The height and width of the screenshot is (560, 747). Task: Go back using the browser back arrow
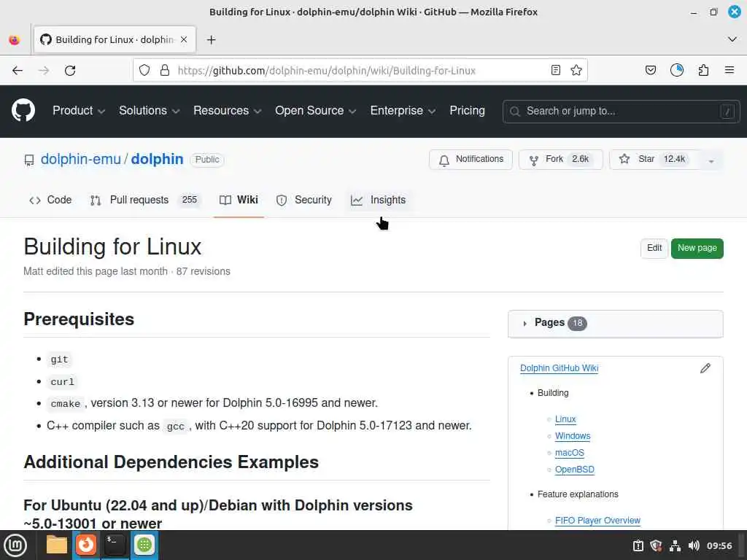(x=18, y=71)
